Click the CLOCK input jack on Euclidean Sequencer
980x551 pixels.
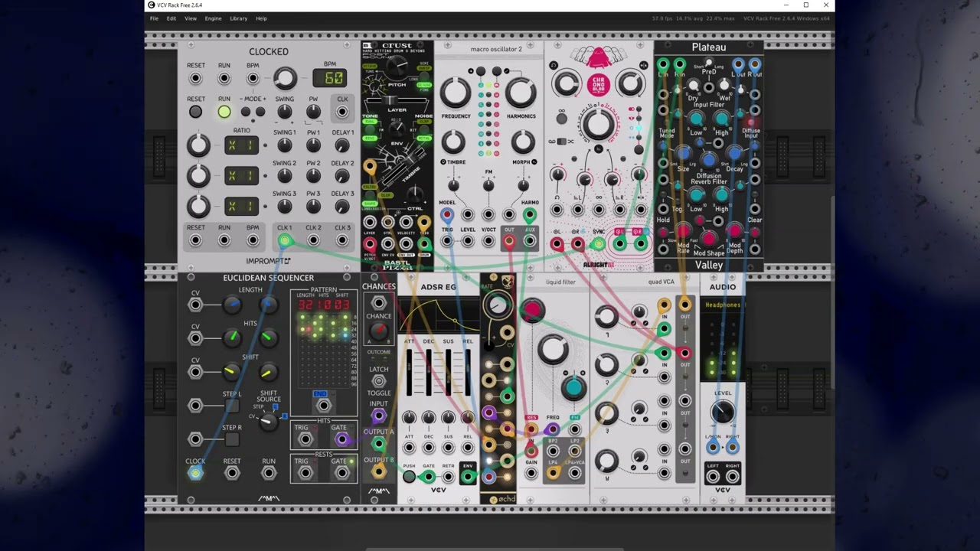click(195, 473)
